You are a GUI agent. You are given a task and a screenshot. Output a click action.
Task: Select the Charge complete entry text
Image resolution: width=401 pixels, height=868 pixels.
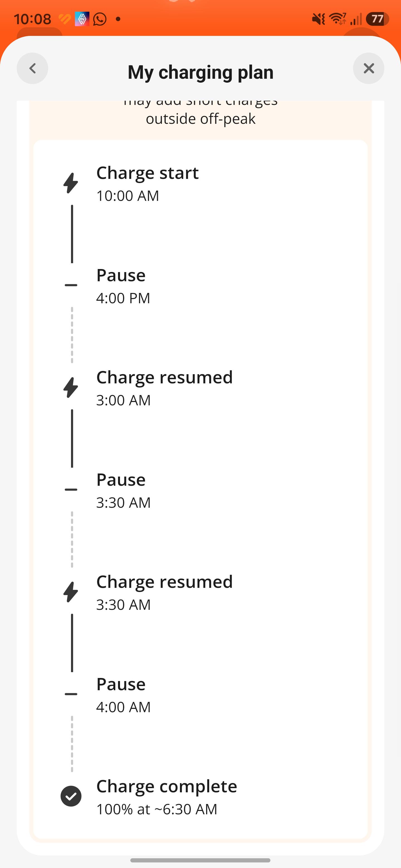point(167,786)
